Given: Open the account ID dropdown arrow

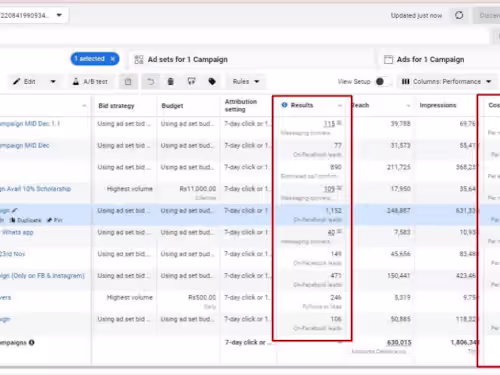Looking at the screenshot, I should (x=59, y=15).
